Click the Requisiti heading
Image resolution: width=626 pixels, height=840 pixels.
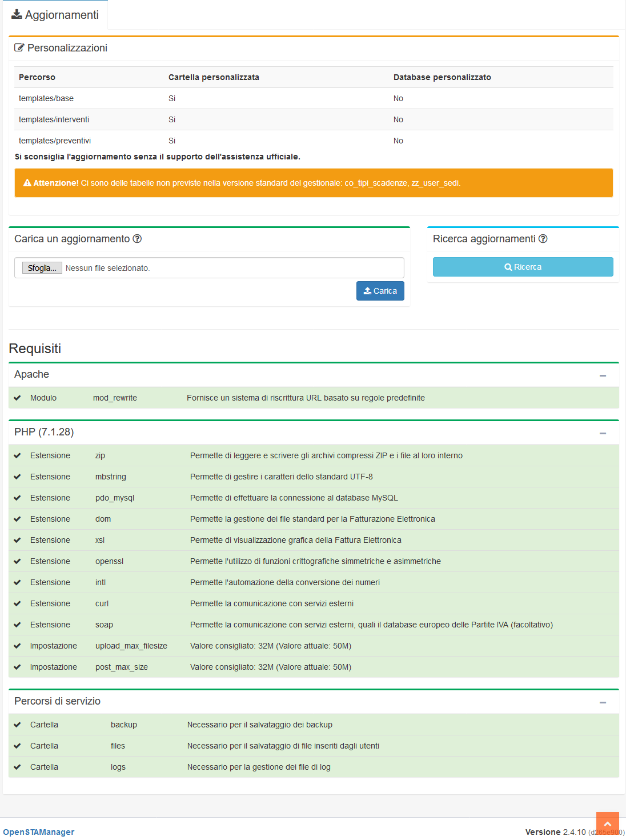click(35, 349)
